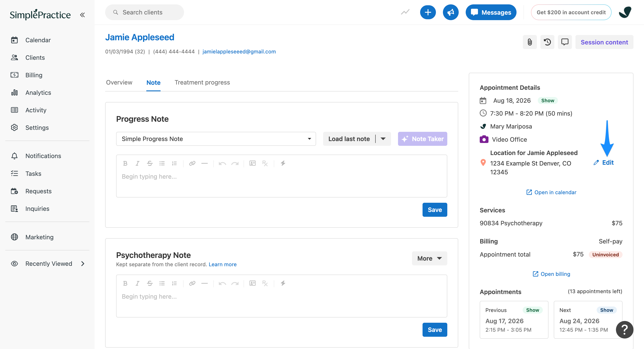Save the Psychotherapy Note
Viewport: 644px width, 349px height.
[435, 330]
